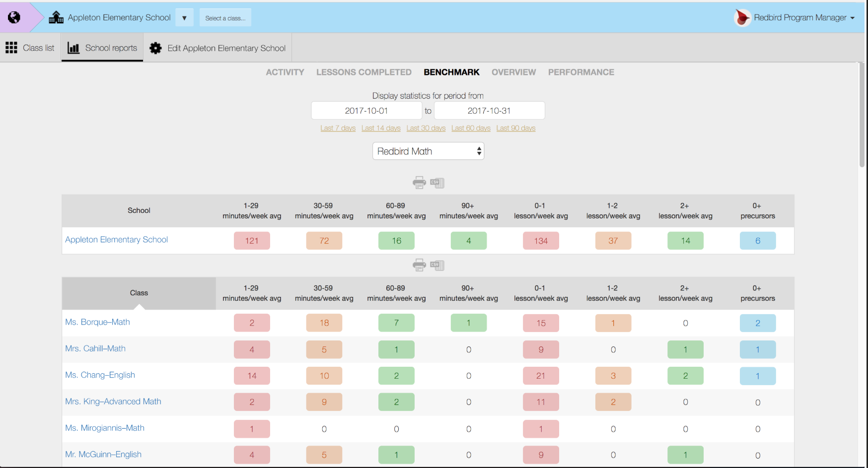Switch to the OVERVIEW tab
868x468 pixels.
[x=513, y=72]
